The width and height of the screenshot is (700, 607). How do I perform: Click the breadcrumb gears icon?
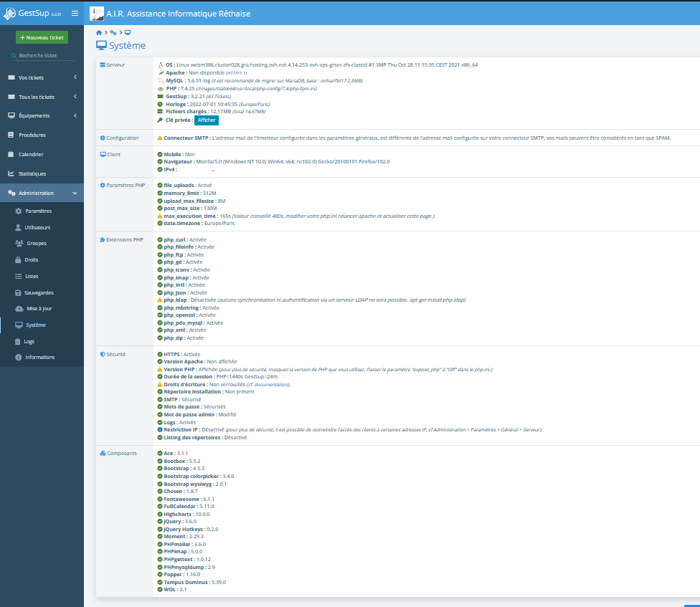point(113,32)
